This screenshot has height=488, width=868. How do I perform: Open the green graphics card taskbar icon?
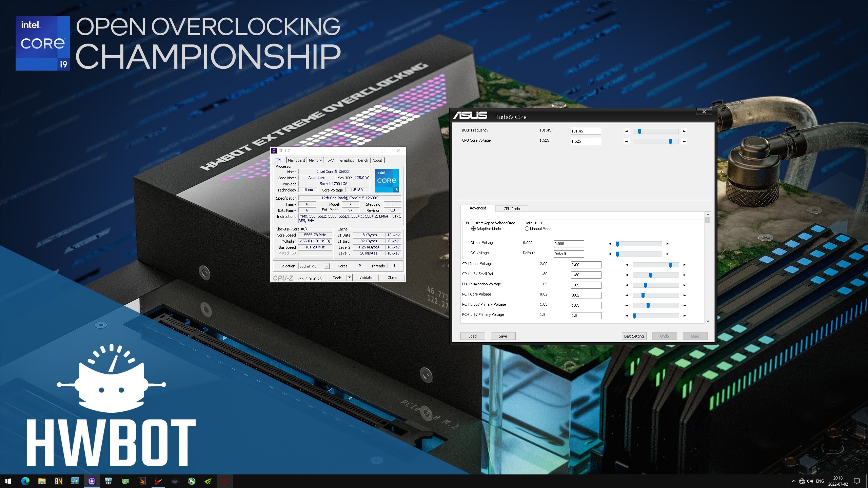[125, 481]
